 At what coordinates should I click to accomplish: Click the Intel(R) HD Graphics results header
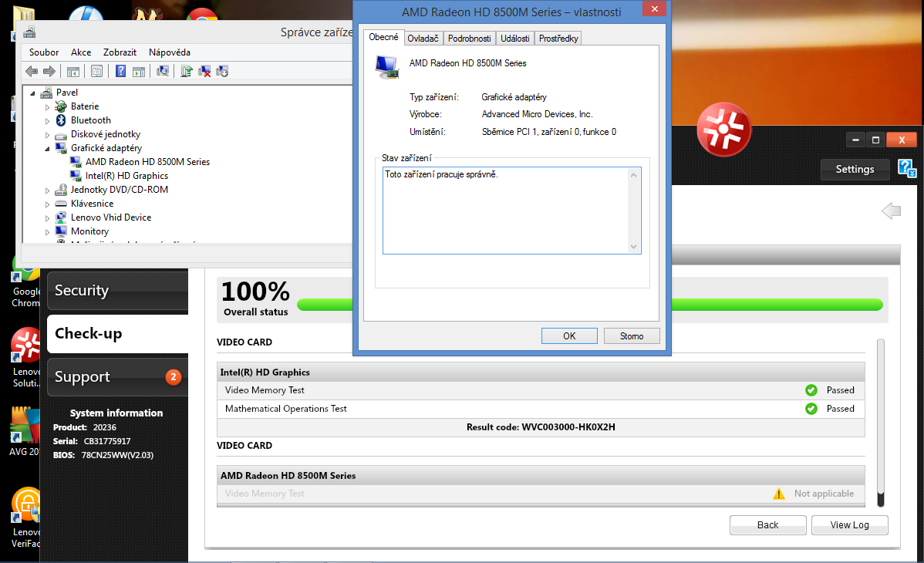(541, 372)
